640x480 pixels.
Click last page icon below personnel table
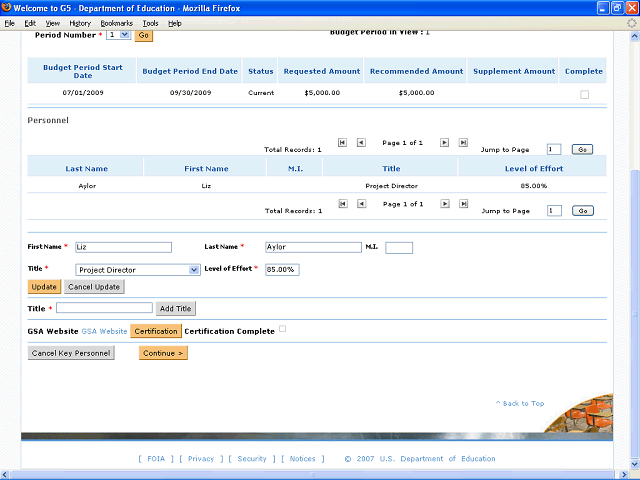463,204
